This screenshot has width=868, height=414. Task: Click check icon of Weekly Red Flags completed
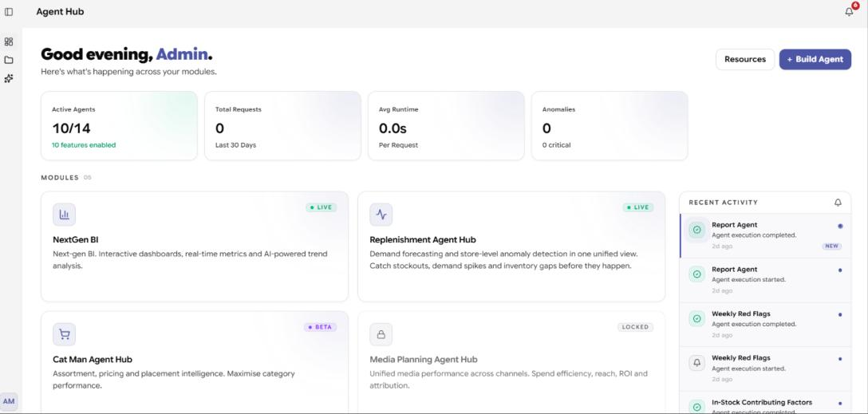[697, 318]
